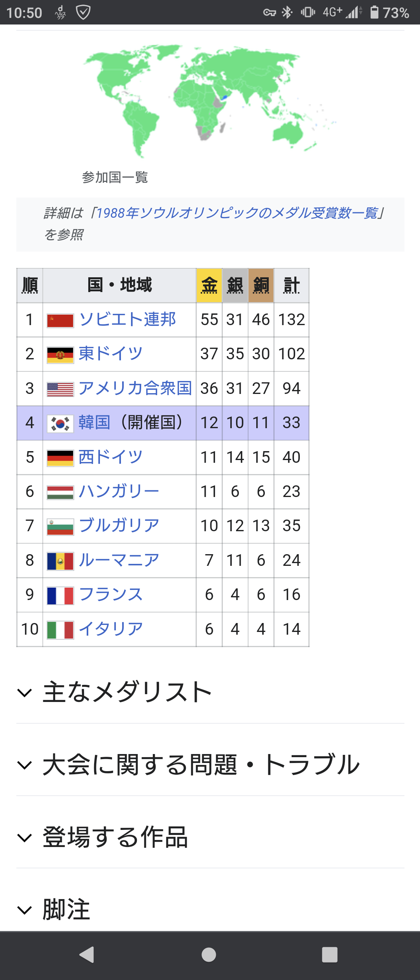420x980 pixels.
Task: Tap the Android home circle button
Action: pyautogui.click(x=209, y=955)
